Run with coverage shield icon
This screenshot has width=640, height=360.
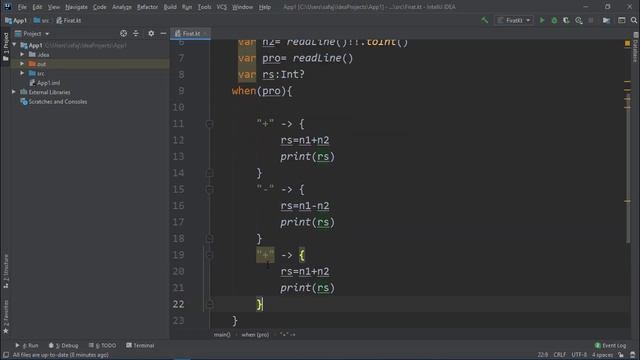(566, 20)
